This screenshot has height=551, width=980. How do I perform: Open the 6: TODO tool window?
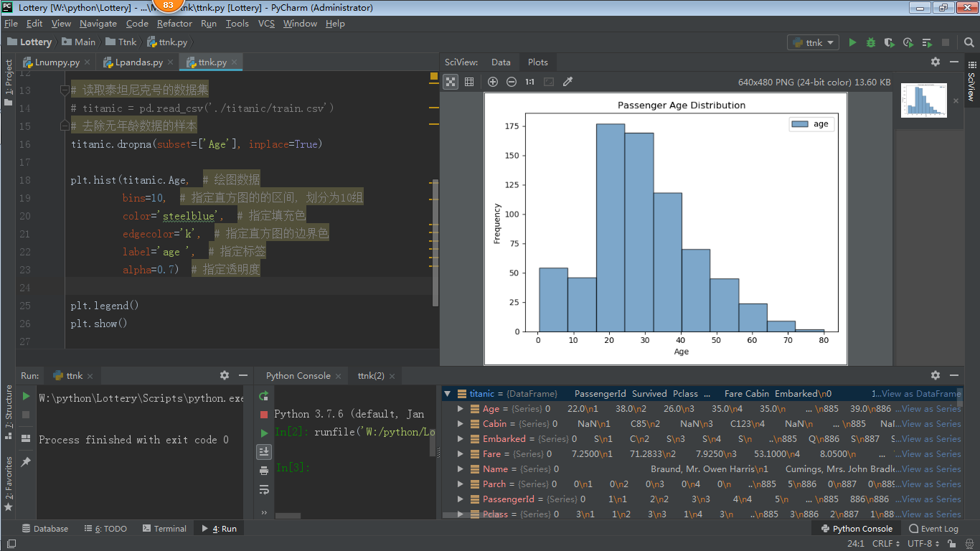click(105, 529)
